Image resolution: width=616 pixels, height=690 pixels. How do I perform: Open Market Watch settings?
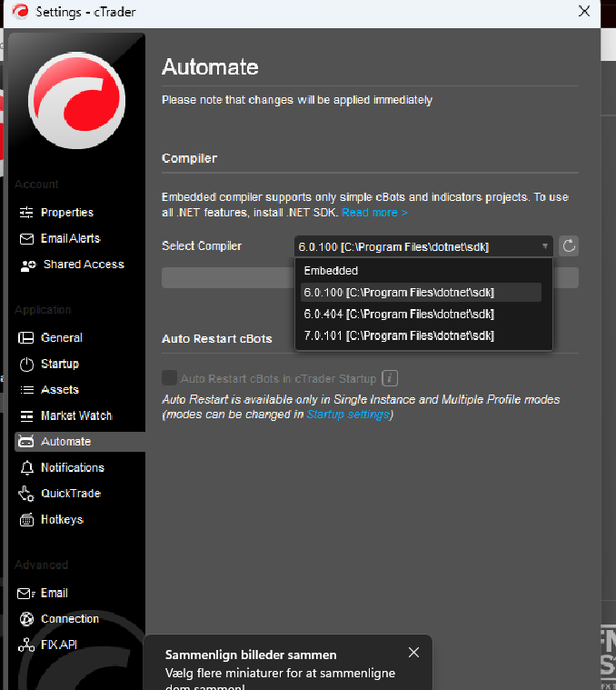76,415
